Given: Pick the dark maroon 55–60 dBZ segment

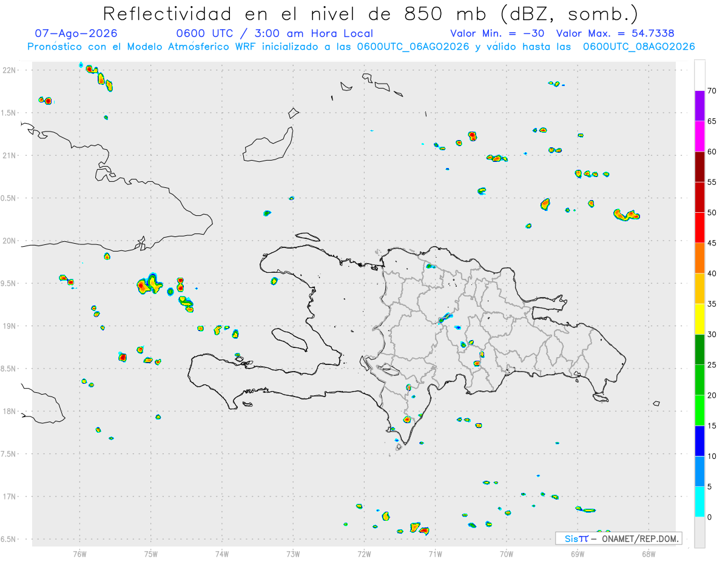Looking at the screenshot, I should (x=699, y=167).
